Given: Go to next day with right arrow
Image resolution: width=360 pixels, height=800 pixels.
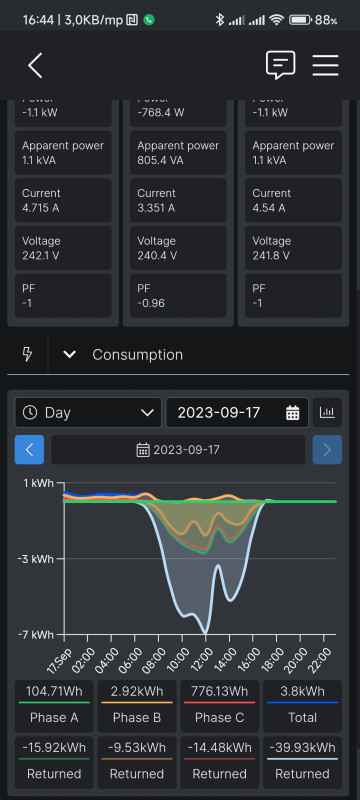Looking at the screenshot, I should click(x=327, y=449).
